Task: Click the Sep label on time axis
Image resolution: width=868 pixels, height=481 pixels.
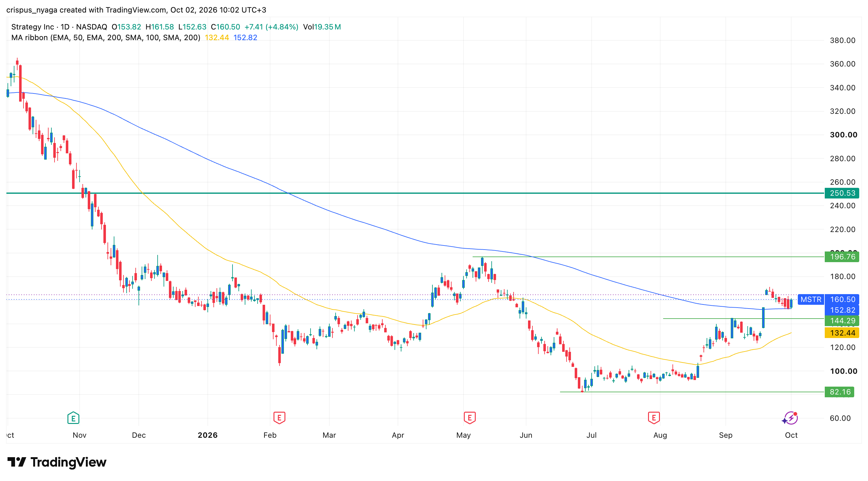Action: (725, 435)
